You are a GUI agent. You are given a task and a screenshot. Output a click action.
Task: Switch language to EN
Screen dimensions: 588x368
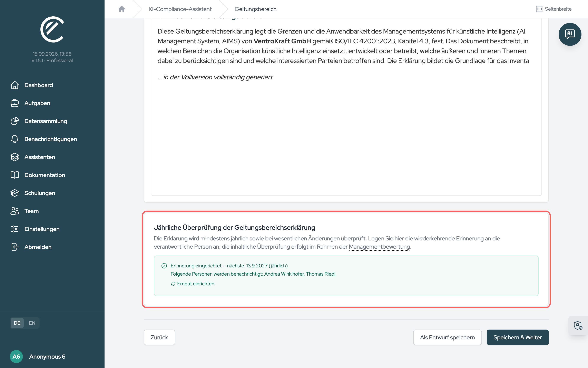(x=32, y=323)
